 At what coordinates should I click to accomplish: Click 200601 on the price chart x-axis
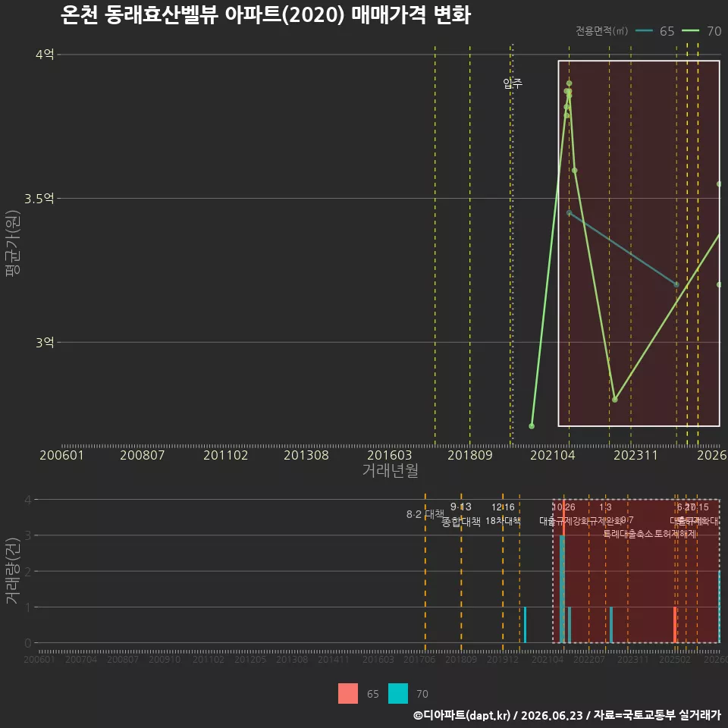point(61,455)
